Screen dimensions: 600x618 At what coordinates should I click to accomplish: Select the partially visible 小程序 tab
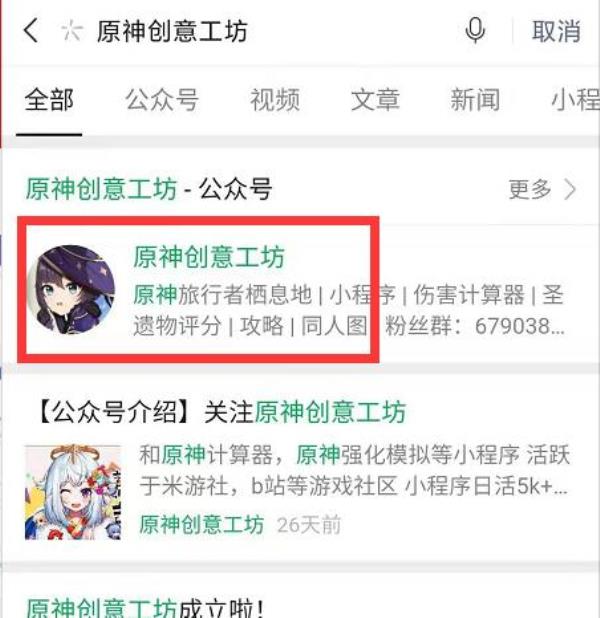[575, 100]
